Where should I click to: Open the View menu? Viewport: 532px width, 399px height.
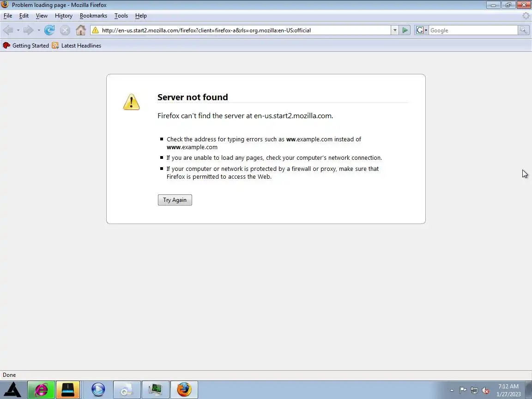pos(42,16)
